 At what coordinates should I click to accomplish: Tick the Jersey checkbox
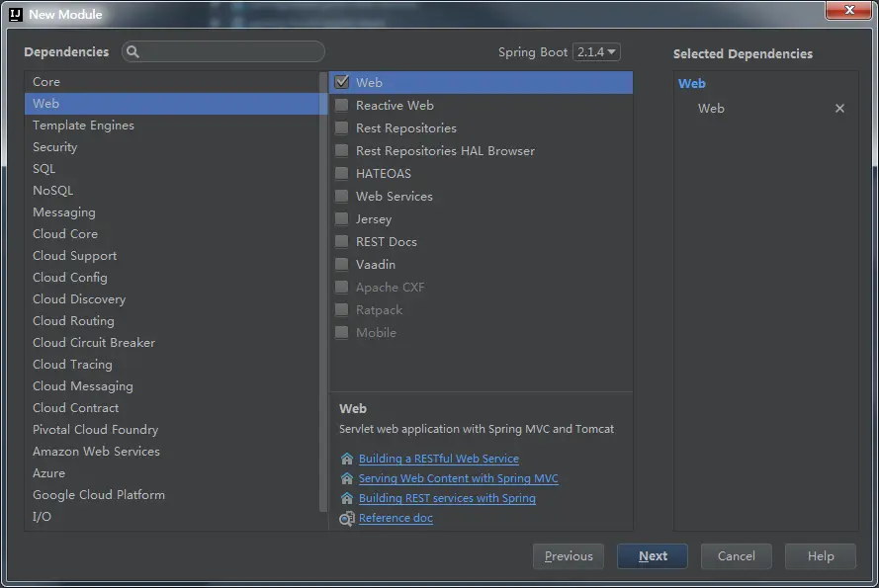coord(341,218)
